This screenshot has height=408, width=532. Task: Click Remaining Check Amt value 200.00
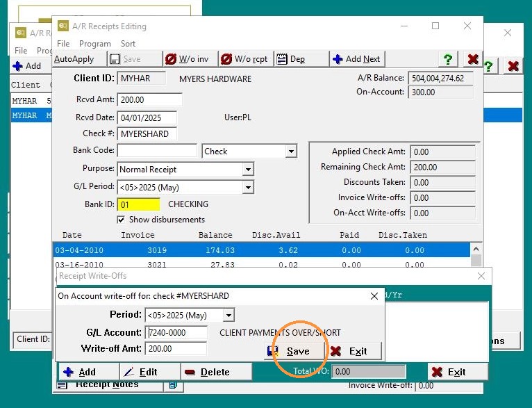[442, 168]
